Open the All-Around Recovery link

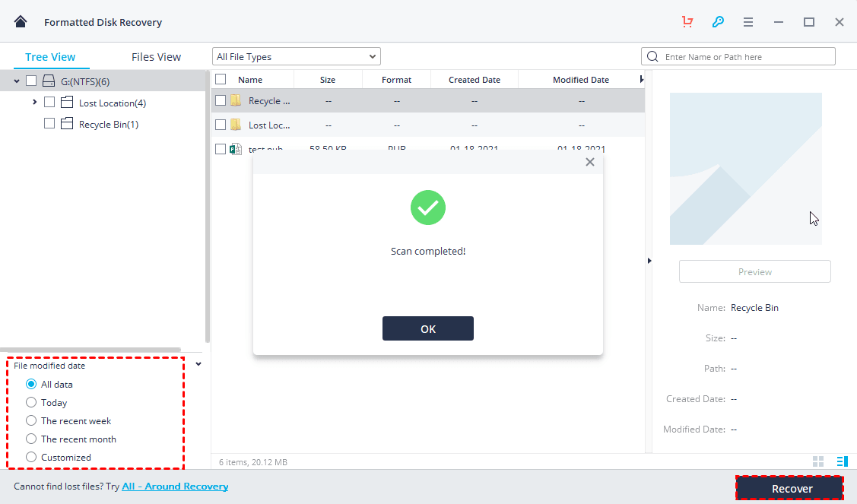click(x=174, y=485)
